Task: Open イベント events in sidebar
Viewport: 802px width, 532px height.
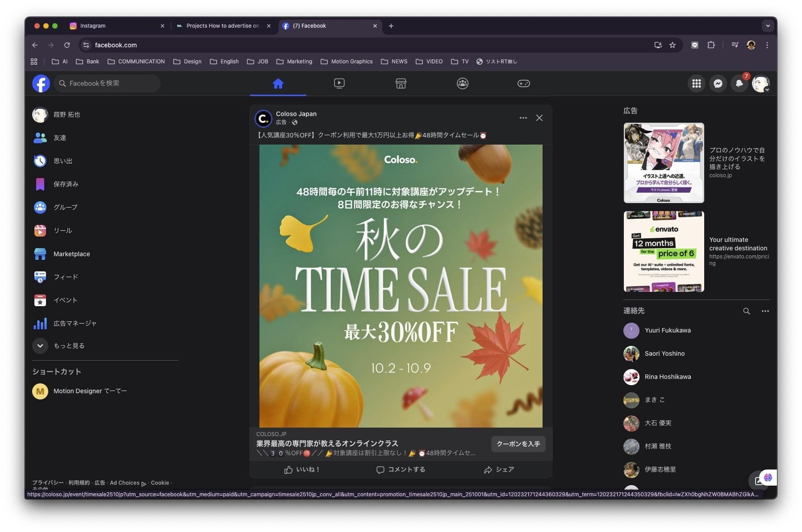Action: (x=105, y=300)
